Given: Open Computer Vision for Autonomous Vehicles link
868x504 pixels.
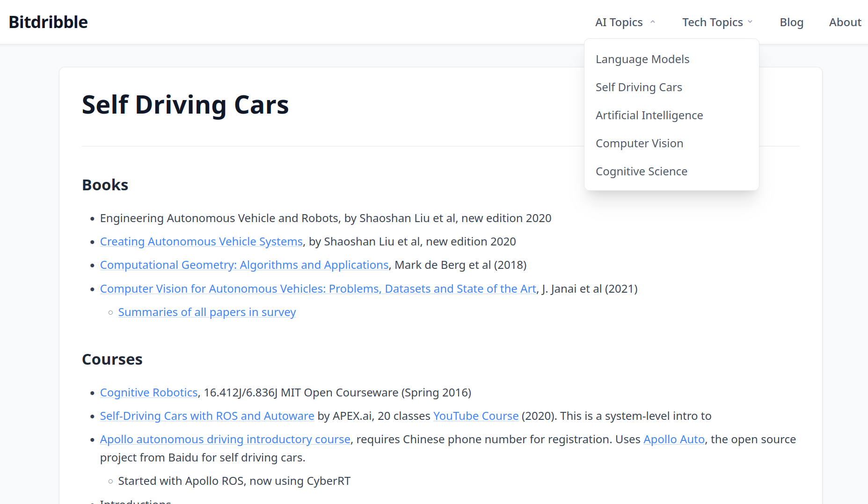Looking at the screenshot, I should (x=318, y=289).
